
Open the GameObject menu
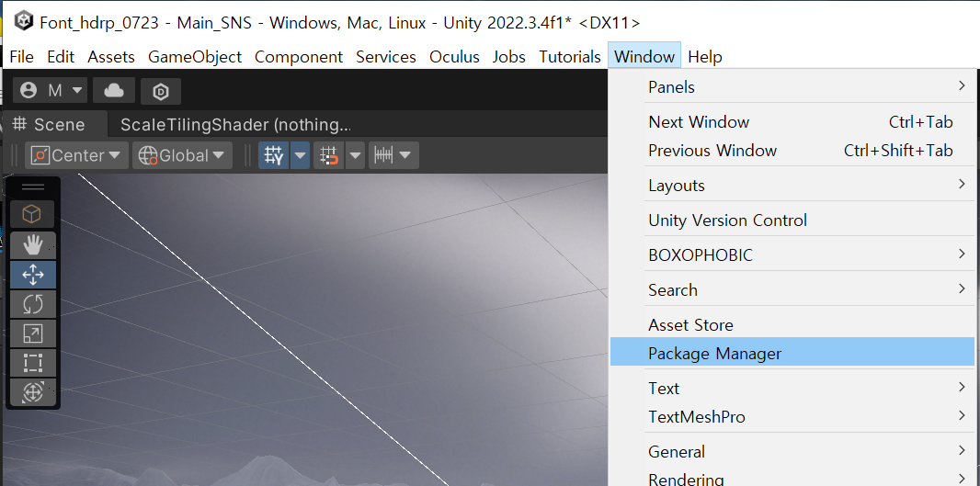[195, 56]
